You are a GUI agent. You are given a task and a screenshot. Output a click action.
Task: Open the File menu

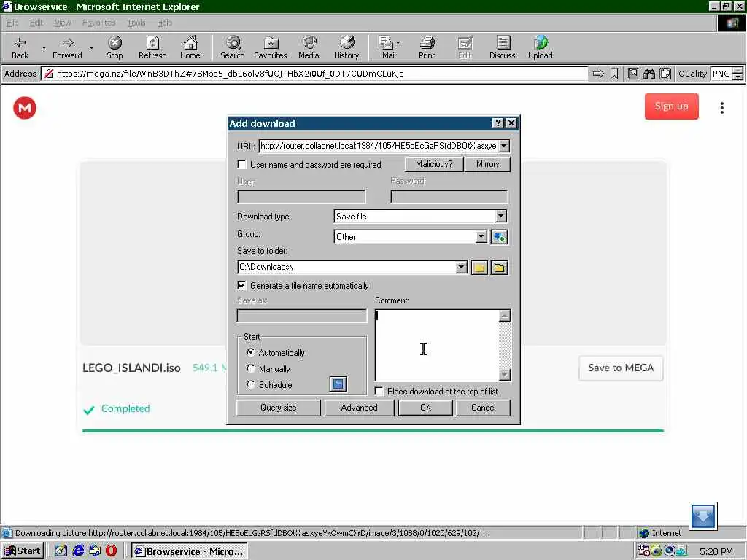12,23
